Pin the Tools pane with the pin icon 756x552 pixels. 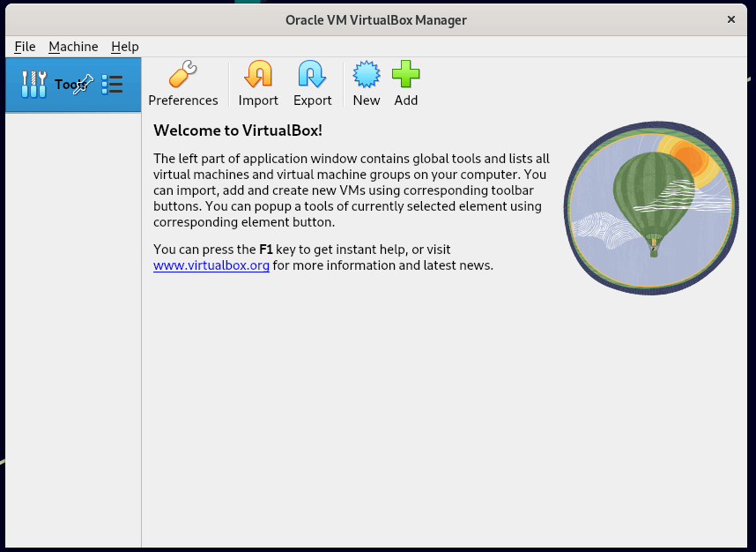83,85
